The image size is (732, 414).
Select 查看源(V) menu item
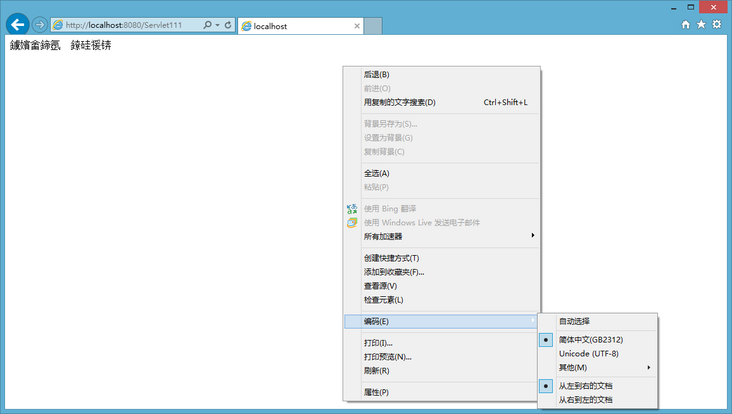442,286
